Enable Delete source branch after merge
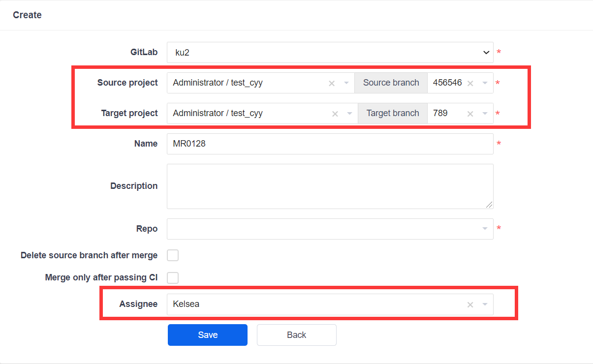Screen dimensions: 593x364 [x=173, y=255]
